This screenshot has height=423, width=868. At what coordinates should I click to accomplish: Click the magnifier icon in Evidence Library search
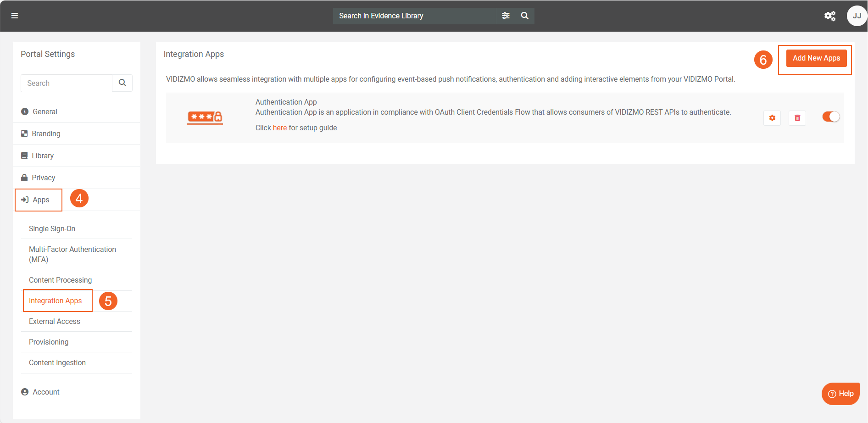point(525,16)
